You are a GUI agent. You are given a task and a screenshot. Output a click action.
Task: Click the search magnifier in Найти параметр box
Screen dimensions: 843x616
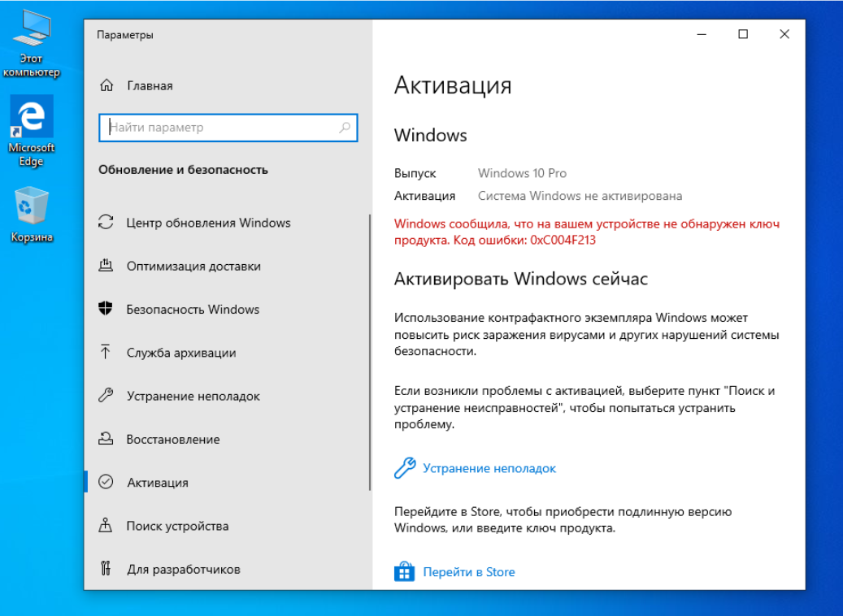tap(345, 128)
